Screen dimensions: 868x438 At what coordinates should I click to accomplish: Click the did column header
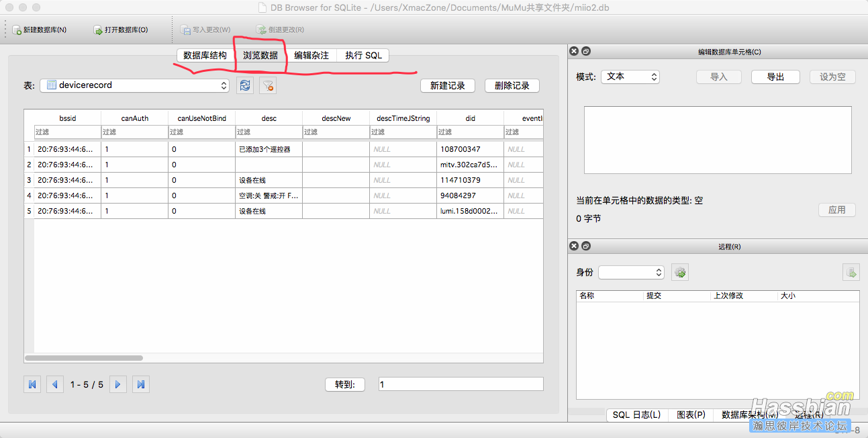coord(471,118)
